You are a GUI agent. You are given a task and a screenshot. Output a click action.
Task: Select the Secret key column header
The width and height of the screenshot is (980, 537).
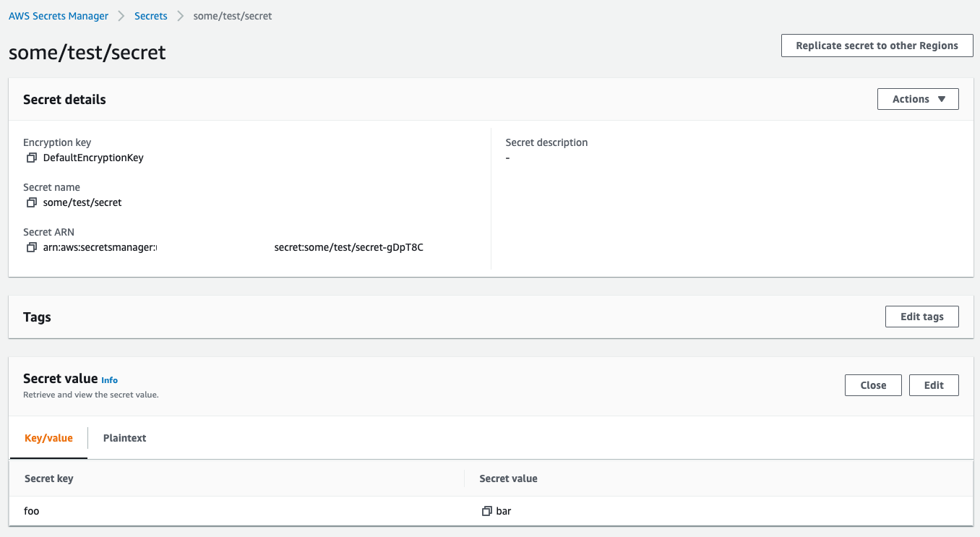(48, 478)
